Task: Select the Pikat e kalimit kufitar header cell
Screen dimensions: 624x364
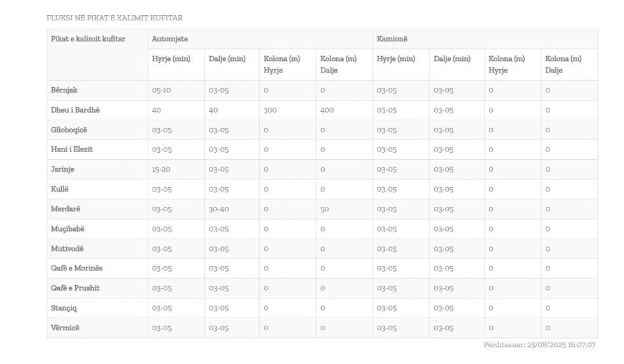Action: coord(88,39)
